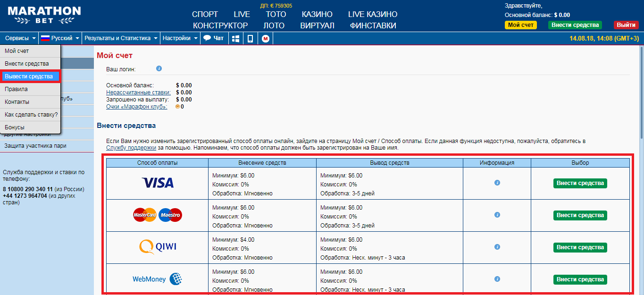Click Внести средства button for WebMoney

pyautogui.click(x=580, y=279)
